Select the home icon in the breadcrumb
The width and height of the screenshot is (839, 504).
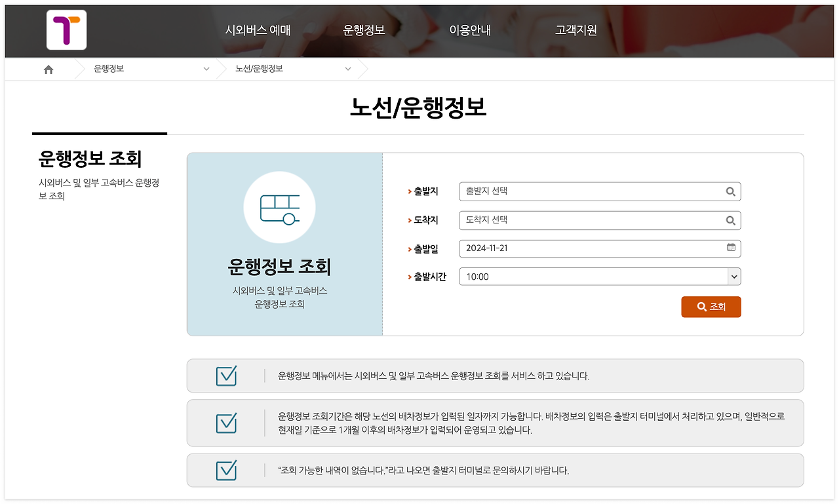click(x=48, y=68)
